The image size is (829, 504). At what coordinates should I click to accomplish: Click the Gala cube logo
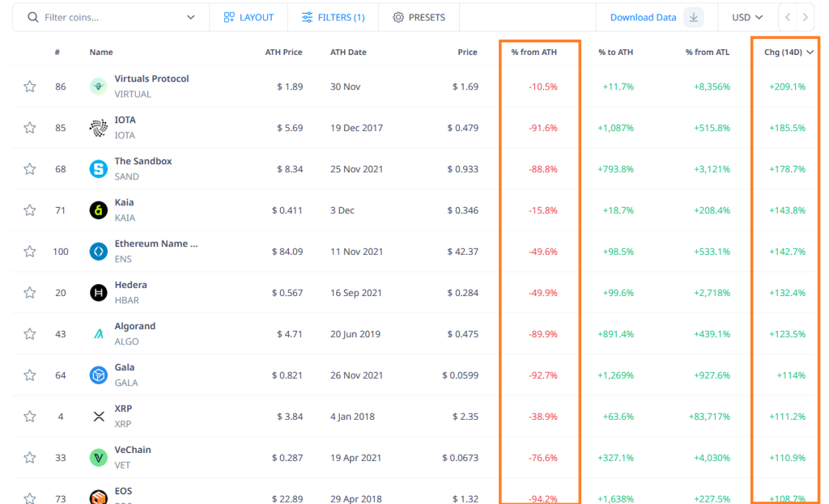pyautogui.click(x=98, y=375)
